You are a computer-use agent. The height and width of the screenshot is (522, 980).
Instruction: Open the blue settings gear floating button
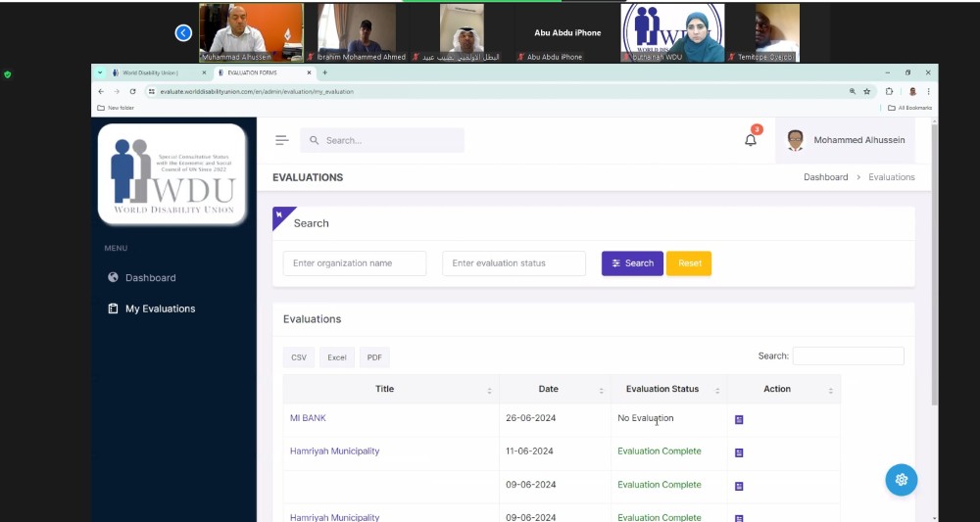click(x=902, y=480)
